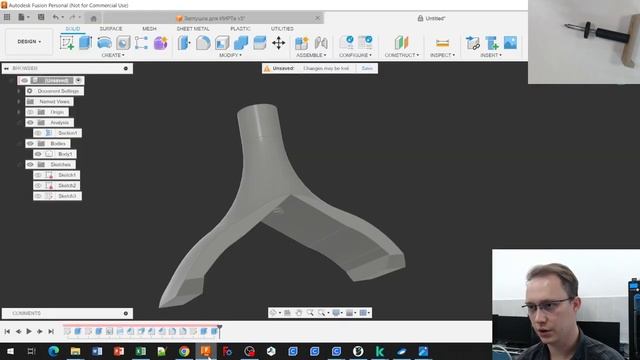The image size is (640, 360).
Task: Expand the Comments panel options
Action: tap(126, 313)
